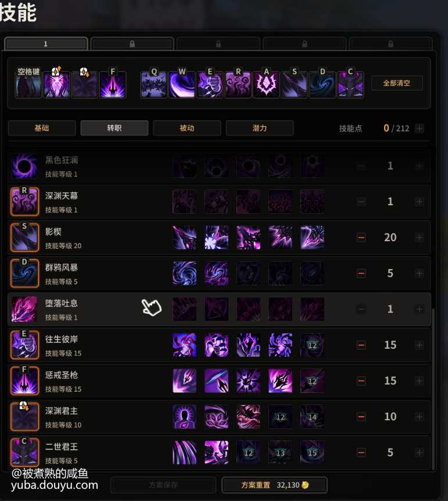Click the 方案重置 reset button
The image size is (448, 501).
pyautogui.click(x=274, y=485)
